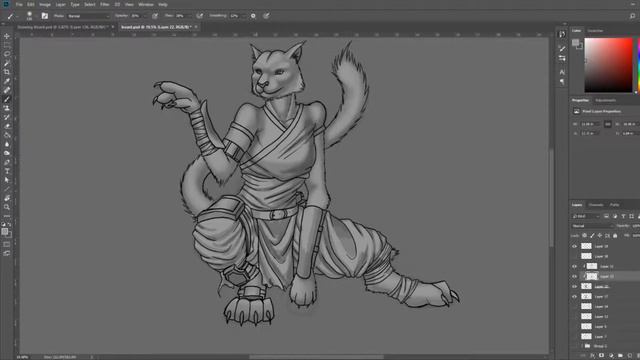Hide Layer 19 using its eye icon
This screenshot has width=640, height=360.
574,246
